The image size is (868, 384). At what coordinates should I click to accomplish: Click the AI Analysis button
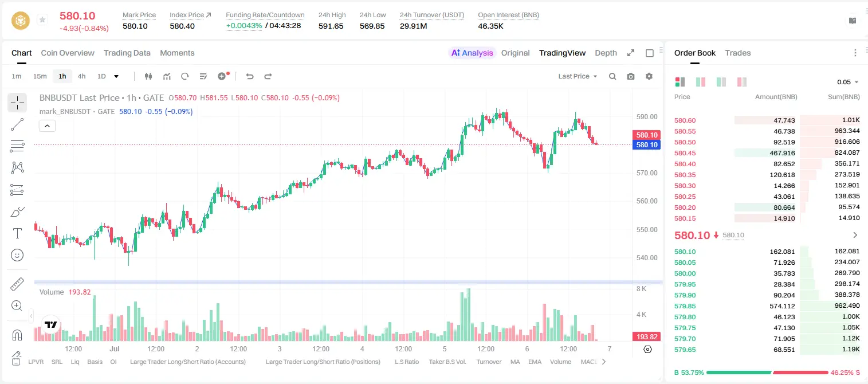[x=472, y=53]
